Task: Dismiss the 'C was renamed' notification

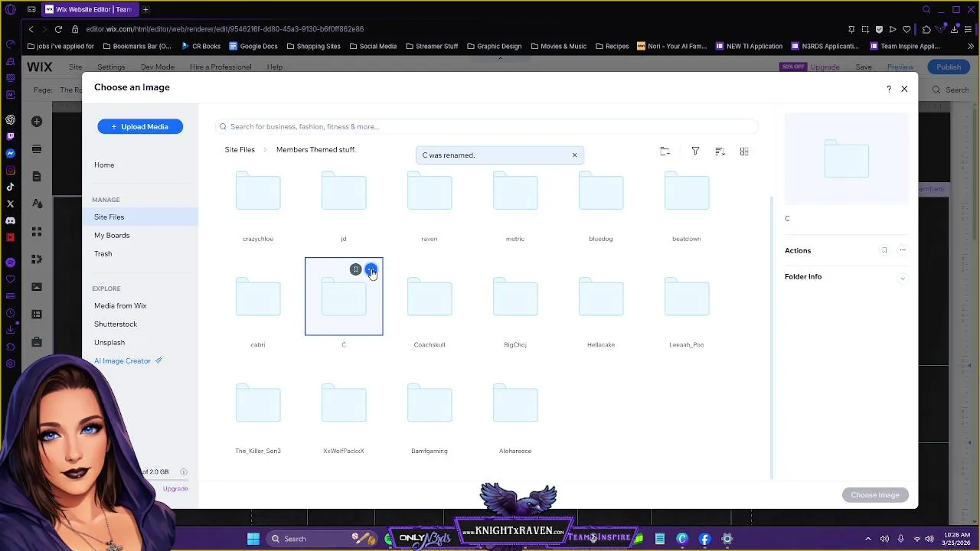Action: [574, 155]
